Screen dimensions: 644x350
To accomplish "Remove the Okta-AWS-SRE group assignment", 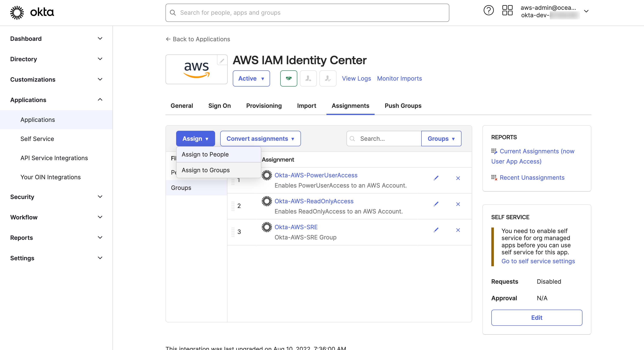I will (x=458, y=230).
